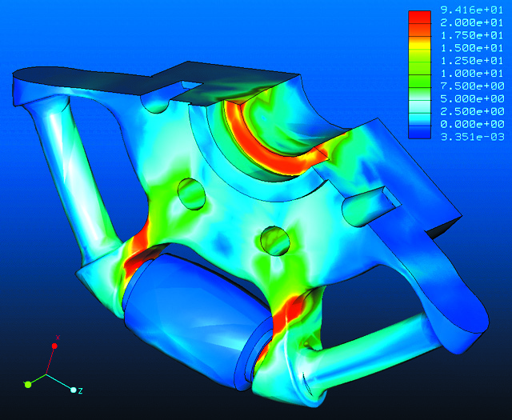
Task: Click the legend value 1.750e+01
Action: coord(472,35)
